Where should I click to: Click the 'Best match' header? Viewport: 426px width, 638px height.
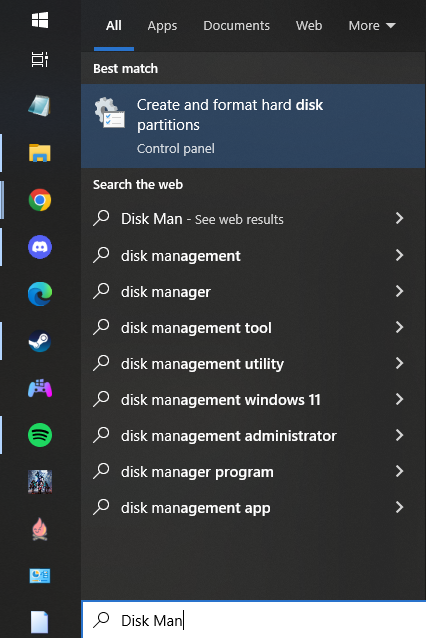pyautogui.click(x=125, y=68)
